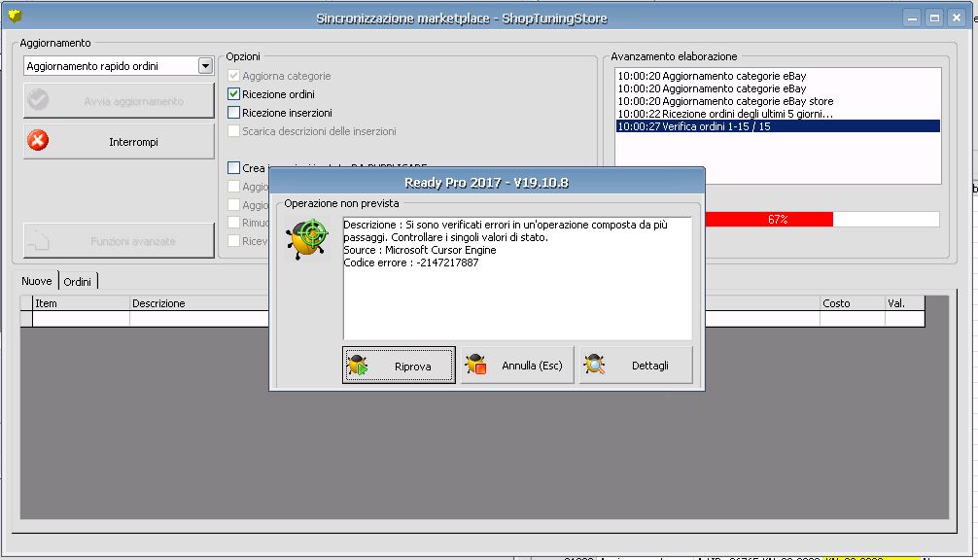Click the Avvia aggiornamento button
Screen dimensions: 978x560
[x=120, y=101]
